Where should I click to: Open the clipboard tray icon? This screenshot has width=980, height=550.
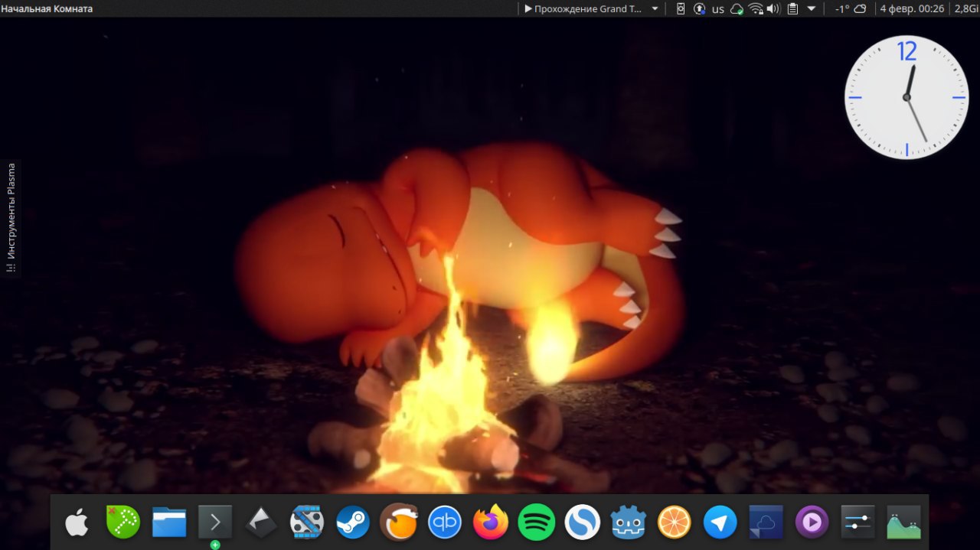[792, 9]
